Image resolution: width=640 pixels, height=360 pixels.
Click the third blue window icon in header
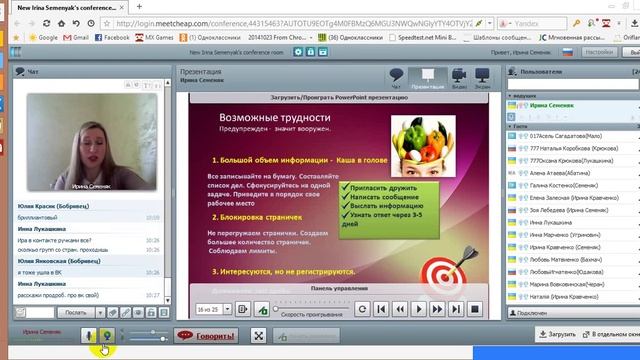(323, 52)
